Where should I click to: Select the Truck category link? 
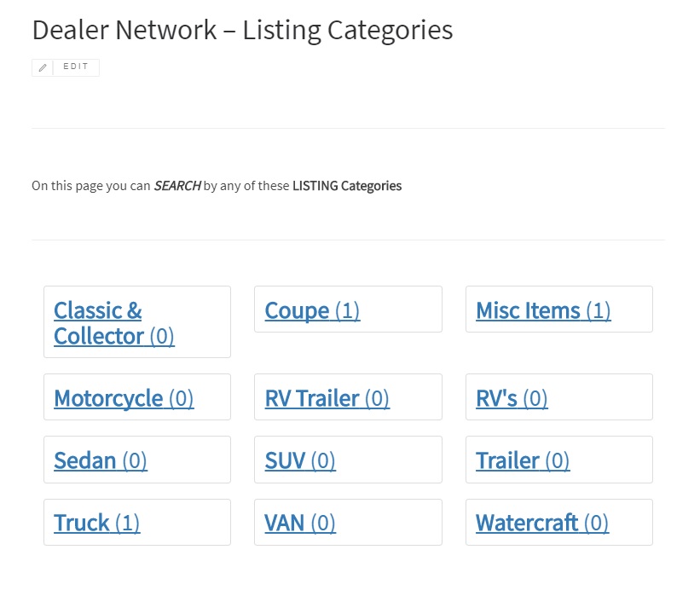point(82,523)
